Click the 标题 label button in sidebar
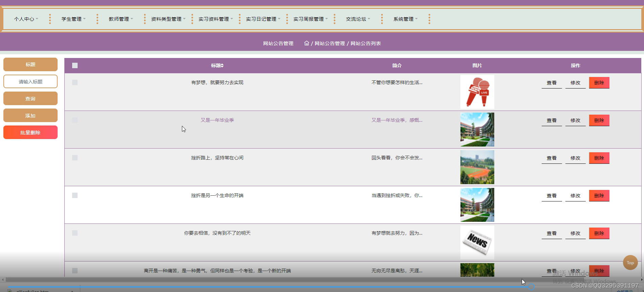This screenshot has height=292, width=644. [x=30, y=64]
